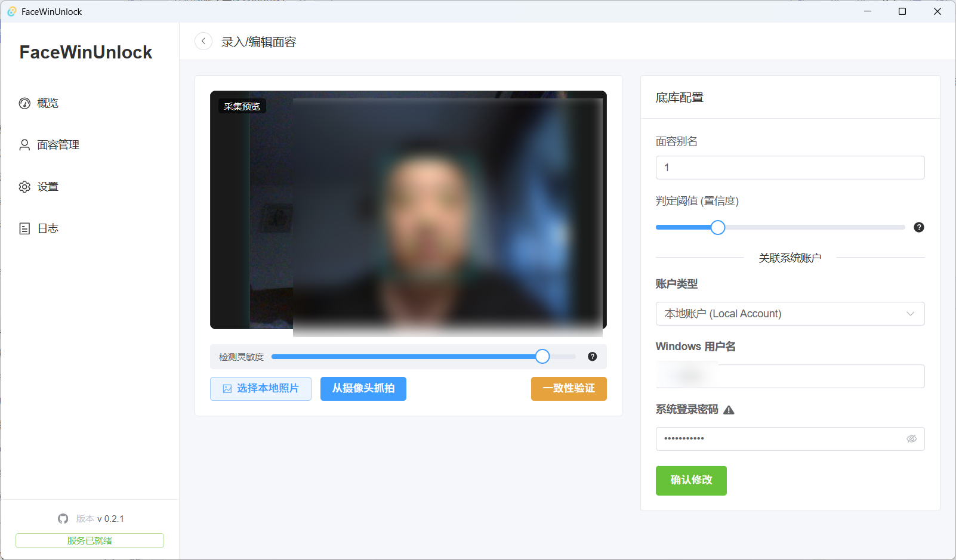Focus the 面容别名 alias input field
The width and height of the screenshot is (956, 560).
coord(790,168)
